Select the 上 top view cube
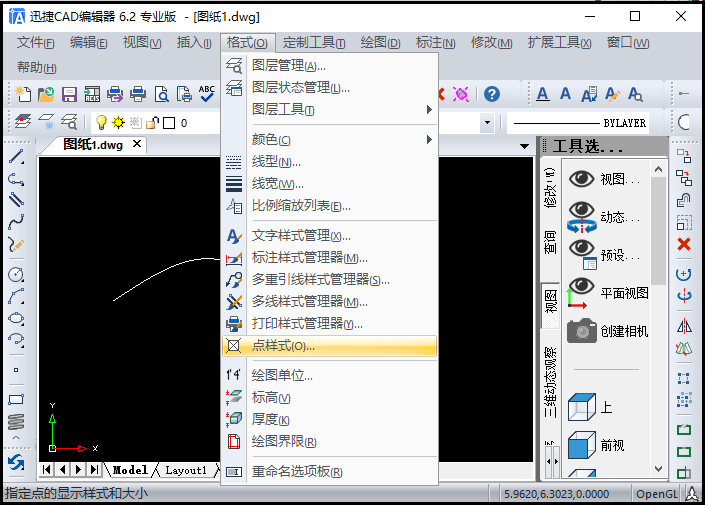Viewport: 705px width, 505px height. (582, 407)
